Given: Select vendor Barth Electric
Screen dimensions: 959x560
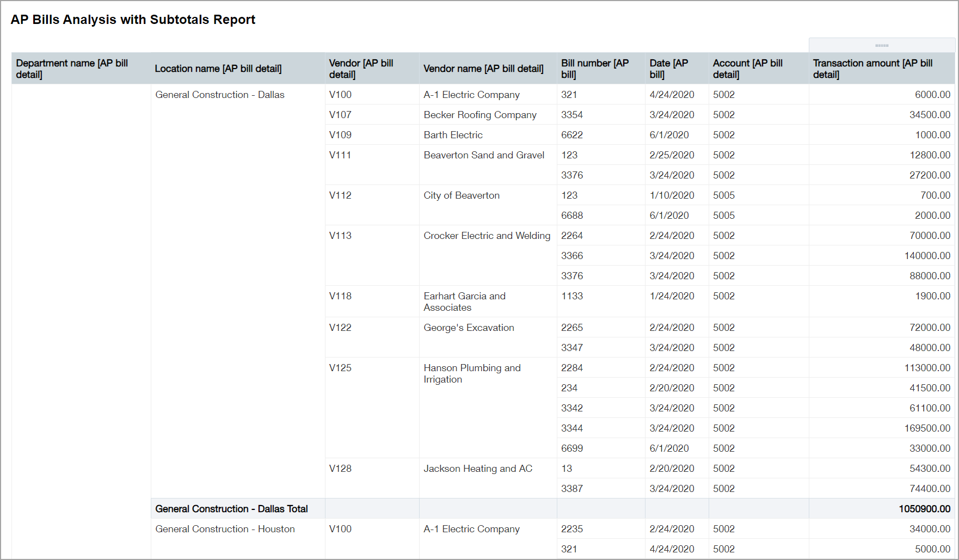Looking at the screenshot, I should 453,134.
